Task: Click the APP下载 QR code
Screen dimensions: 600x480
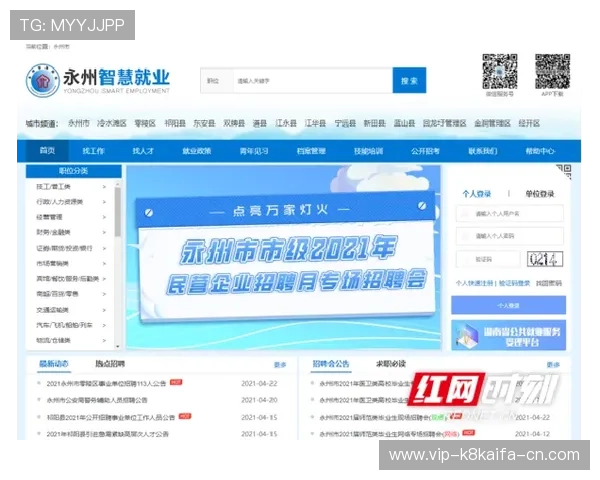Action: coord(552,71)
